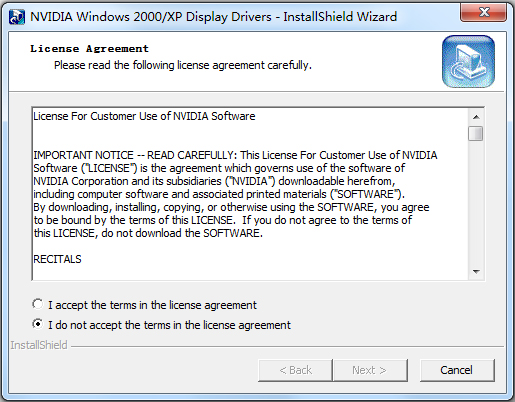515x402 pixels.
Task: Close the InstallShield Wizard window
Action: coord(484,12)
